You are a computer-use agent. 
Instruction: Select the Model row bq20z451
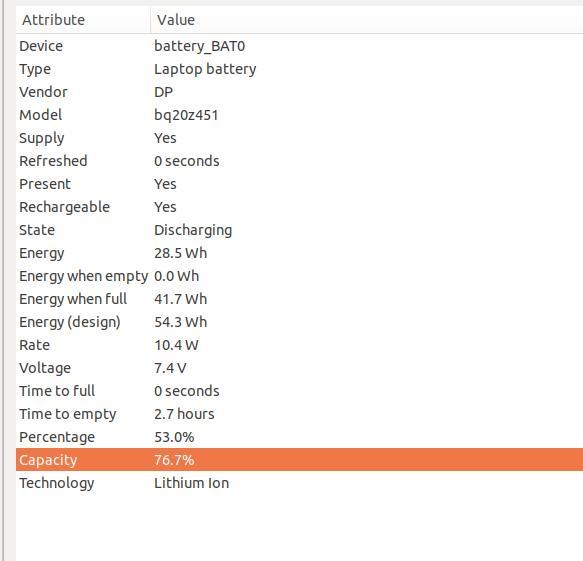pyautogui.click(x=299, y=115)
